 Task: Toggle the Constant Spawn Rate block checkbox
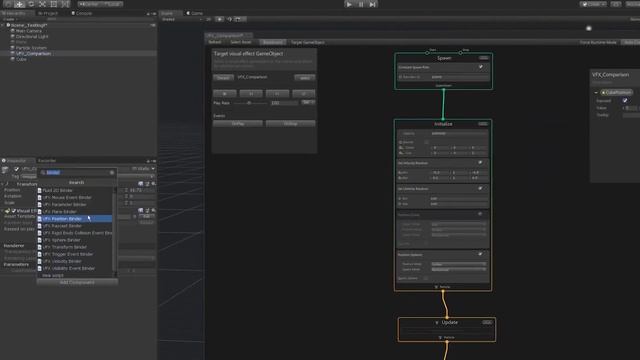point(481,67)
